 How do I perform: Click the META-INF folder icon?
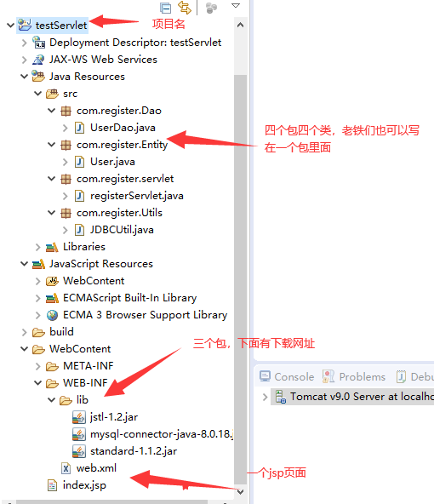tap(52, 366)
